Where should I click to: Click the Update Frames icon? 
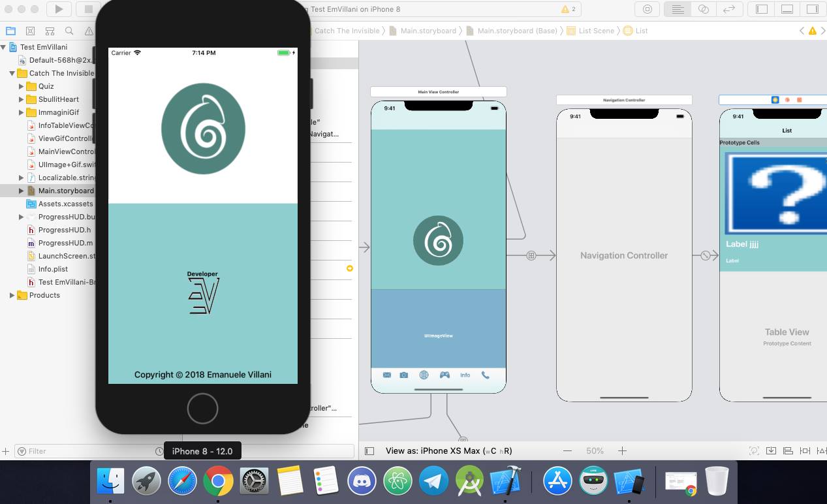(x=754, y=450)
